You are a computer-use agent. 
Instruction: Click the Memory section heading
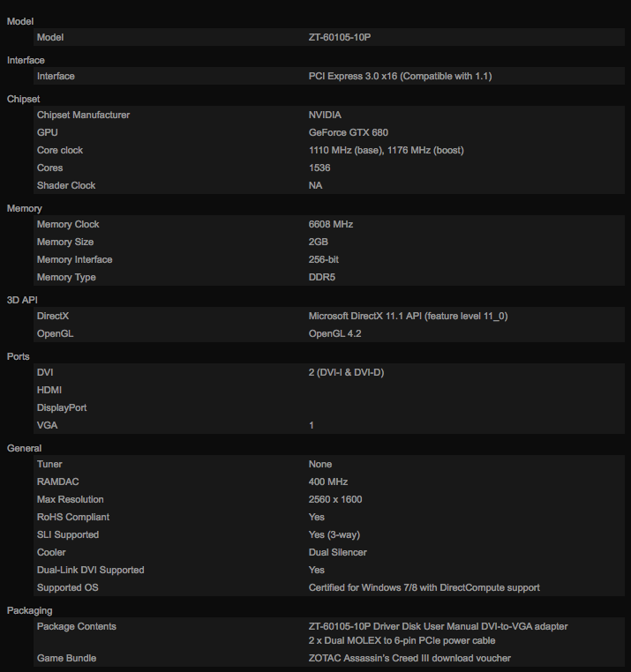point(25,208)
